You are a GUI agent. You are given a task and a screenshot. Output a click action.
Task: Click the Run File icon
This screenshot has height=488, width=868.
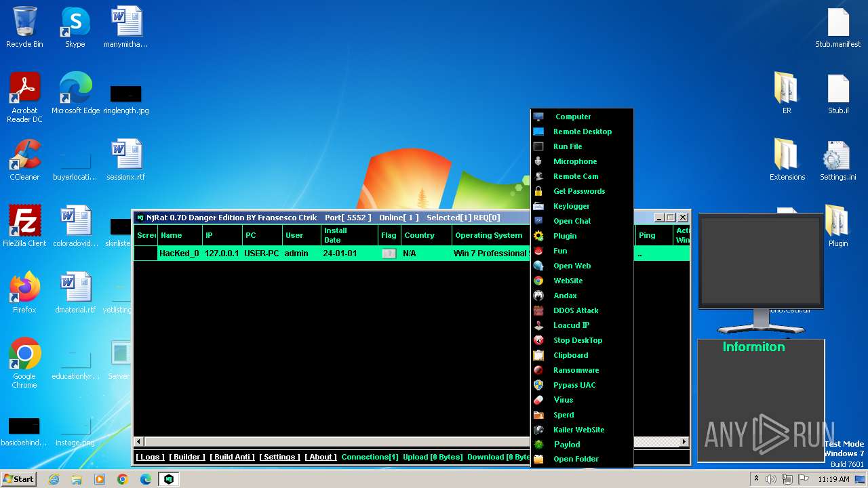point(538,146)
